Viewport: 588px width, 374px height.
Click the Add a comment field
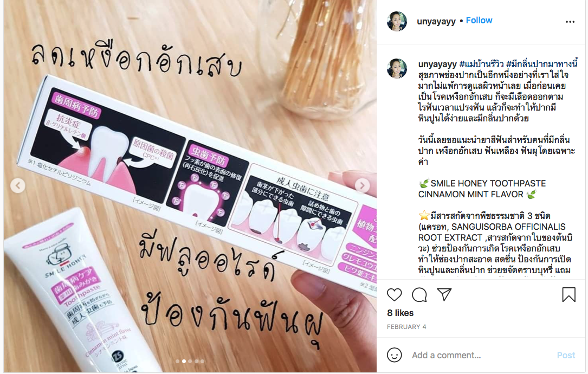(480, 355)
